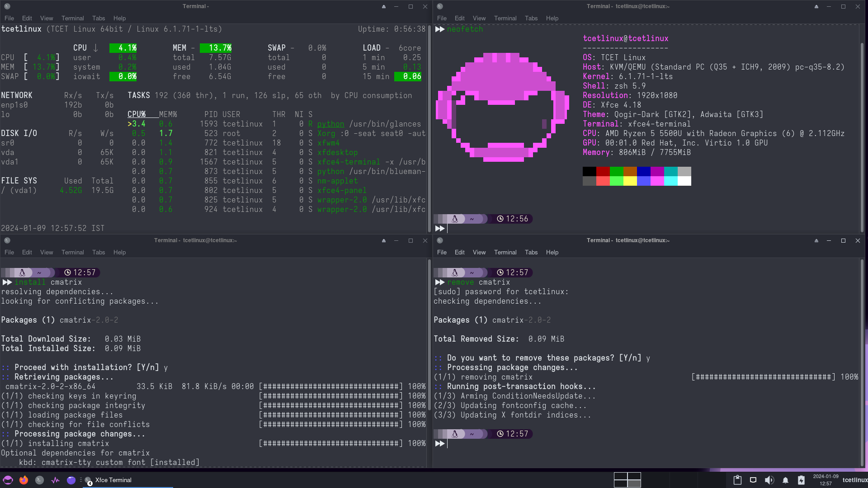
Task: Open Tabs menu in the glances terminal
Action: [x=98, y=18]
